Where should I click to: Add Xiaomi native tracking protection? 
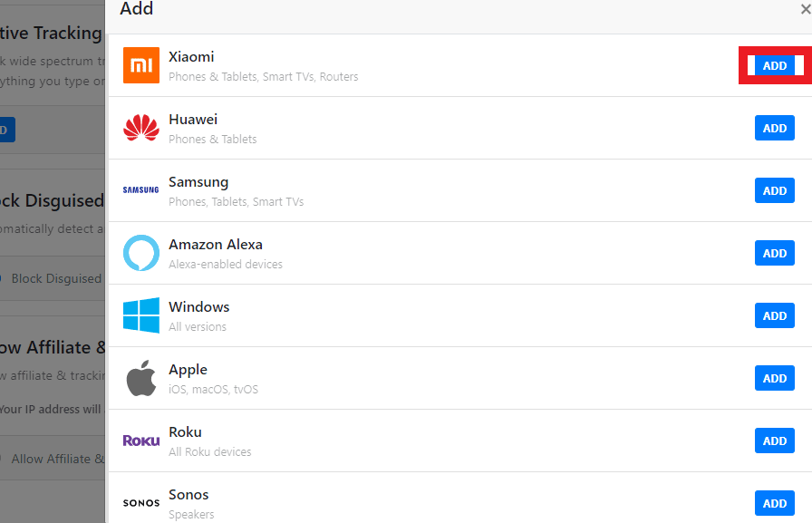(x=774, y=66)
